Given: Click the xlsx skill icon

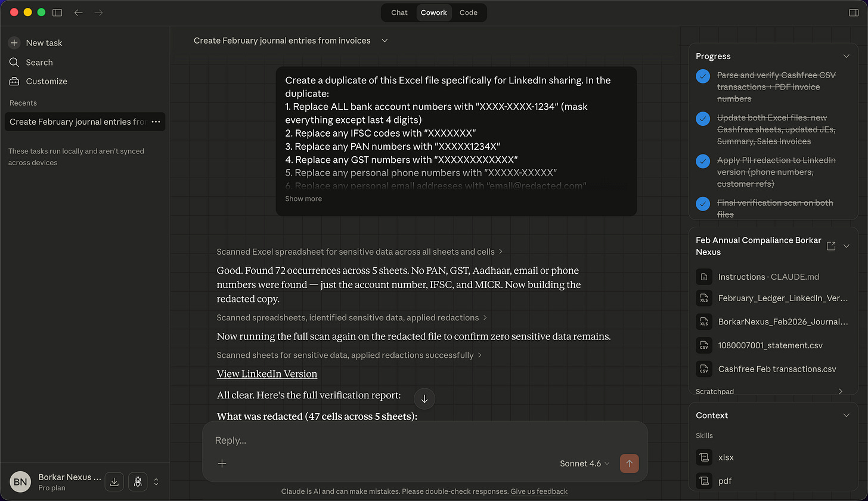Looking at the screenshot, I should 704,457.
